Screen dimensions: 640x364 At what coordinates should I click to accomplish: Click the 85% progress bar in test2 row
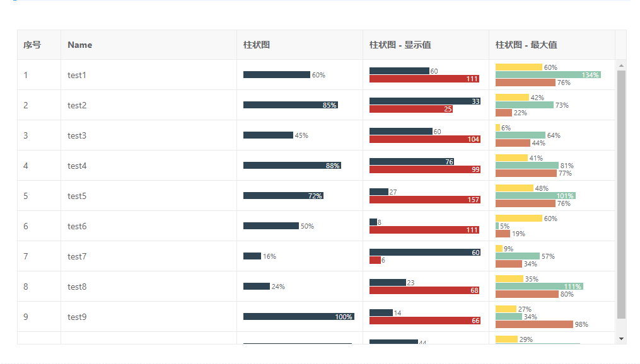point(290,105)
